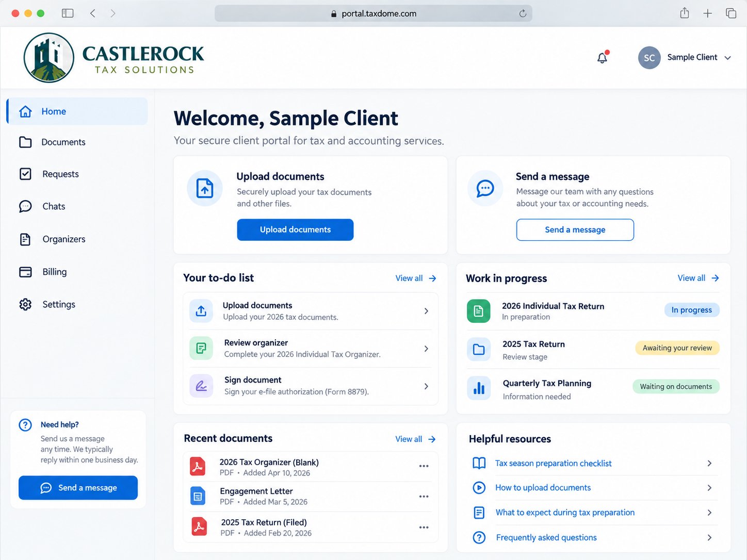Click the In progress status badge
The image size is (747, 560).
point(691,310)
